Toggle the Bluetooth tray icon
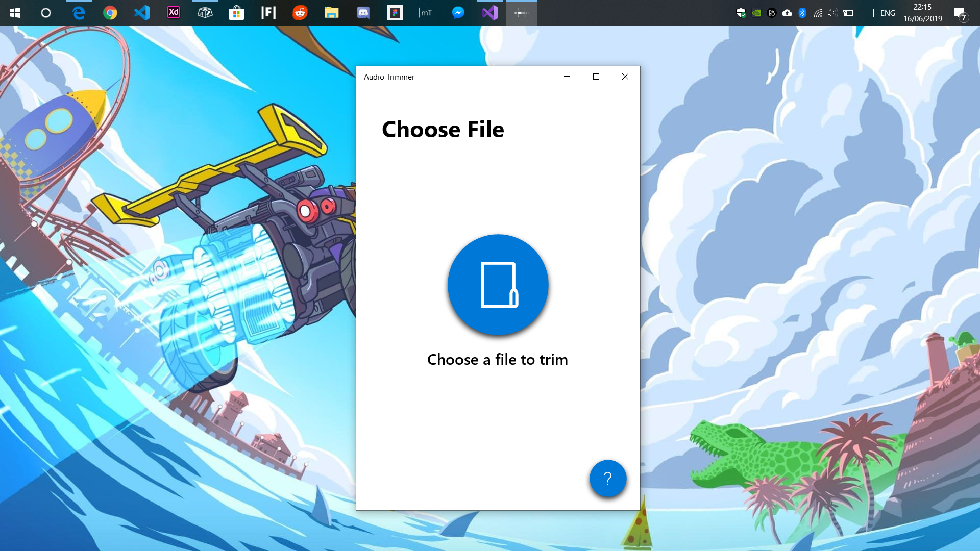The image size is (980, 551). [802, 13]
